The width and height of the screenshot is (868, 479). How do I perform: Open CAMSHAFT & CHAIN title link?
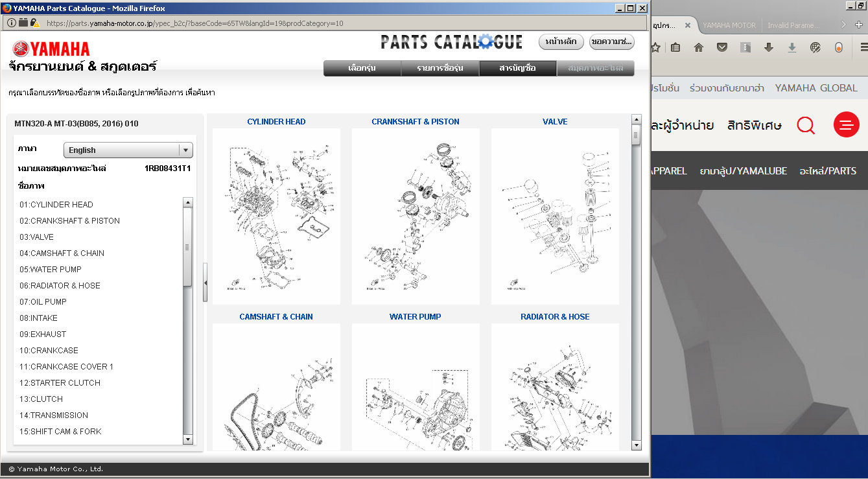(276, 317)
